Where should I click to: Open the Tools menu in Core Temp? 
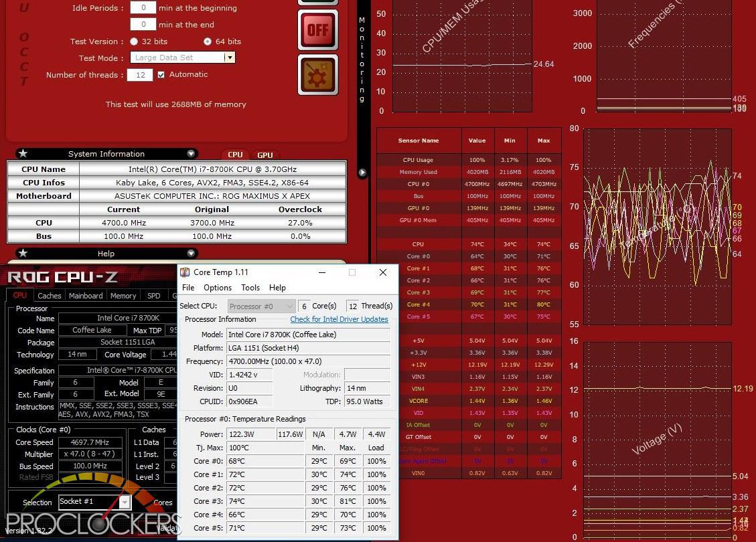pyautogui.click(x=250, y=288)
